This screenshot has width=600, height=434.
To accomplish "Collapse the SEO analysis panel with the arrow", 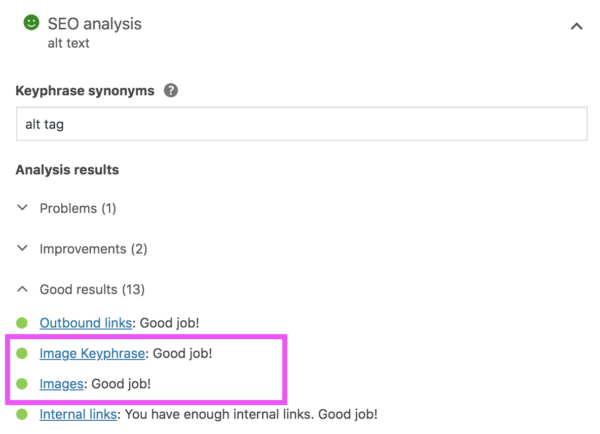I will 576,27.
